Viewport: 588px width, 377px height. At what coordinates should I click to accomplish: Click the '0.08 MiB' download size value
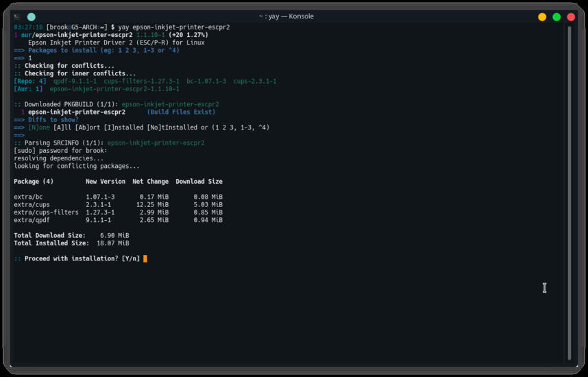(208, 197)
